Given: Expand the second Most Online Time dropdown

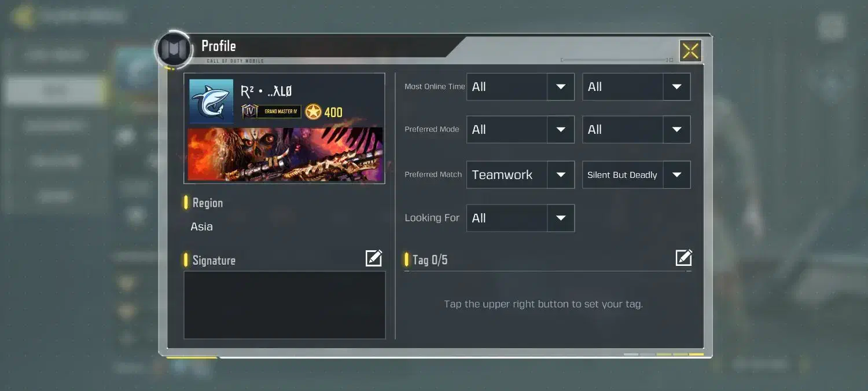Looking at the screenshot, I should click(636, 87).
